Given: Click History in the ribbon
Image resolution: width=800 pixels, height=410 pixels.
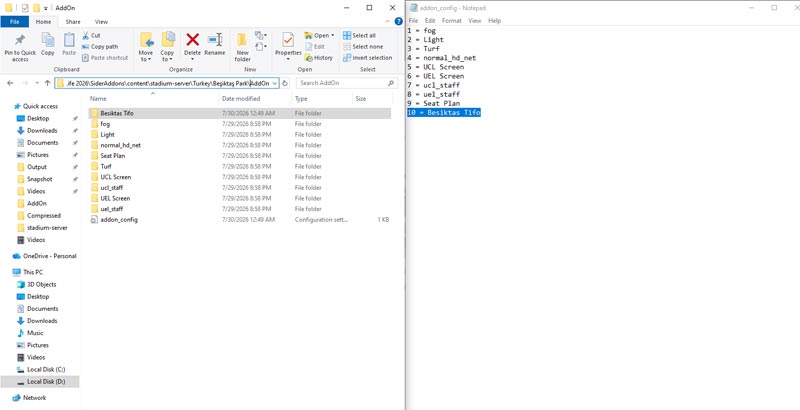Looking at the screenshot, I should pos(318,58).
